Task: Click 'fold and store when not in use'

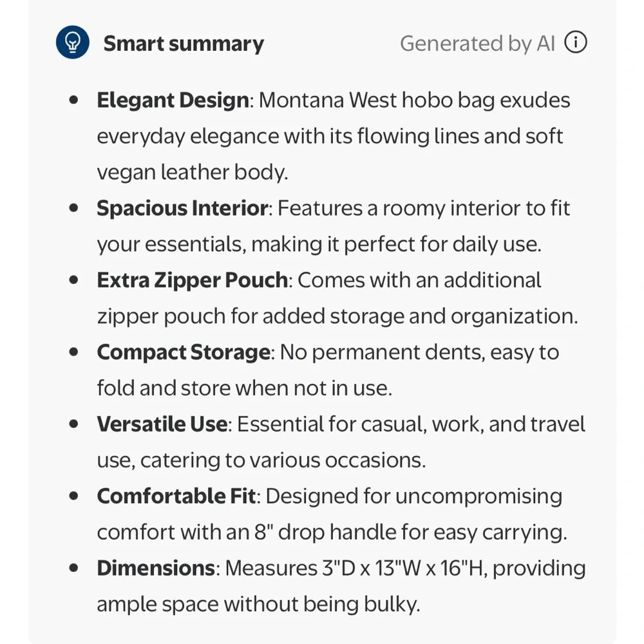Action: point(243,388)
